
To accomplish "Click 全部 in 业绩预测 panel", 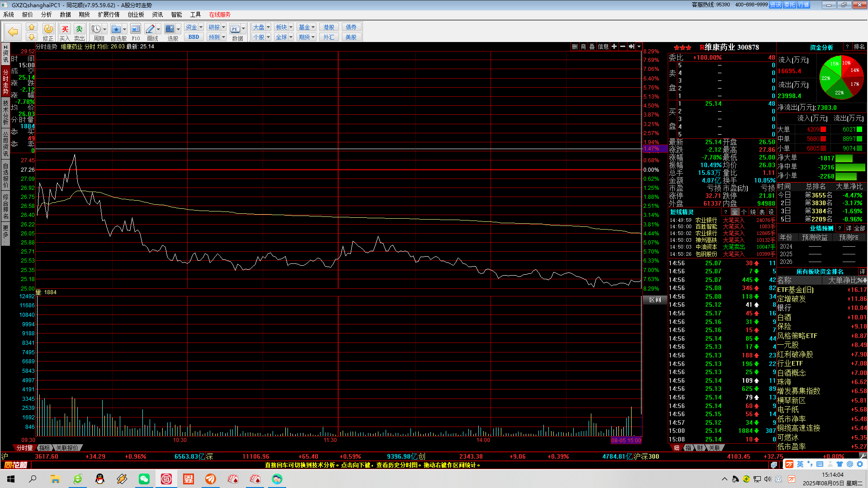I will coord(859,228).
